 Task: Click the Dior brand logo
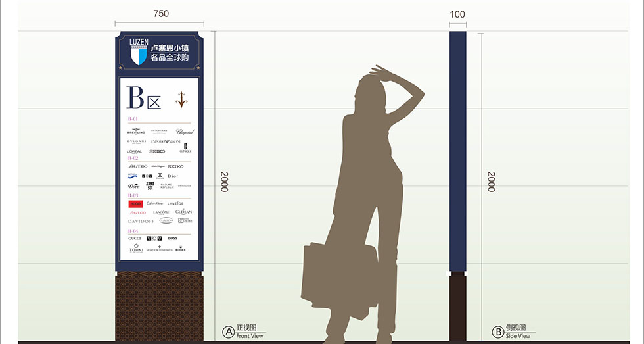[173, 176]
